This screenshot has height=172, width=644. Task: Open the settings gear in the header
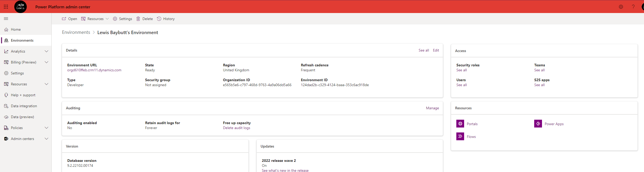pyautogui.click(x=621, y=7)
